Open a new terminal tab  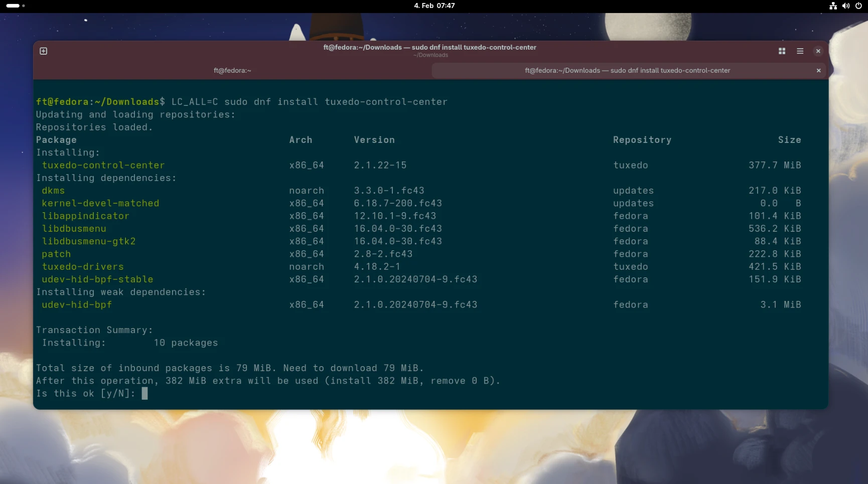click(x=44, y=51)
